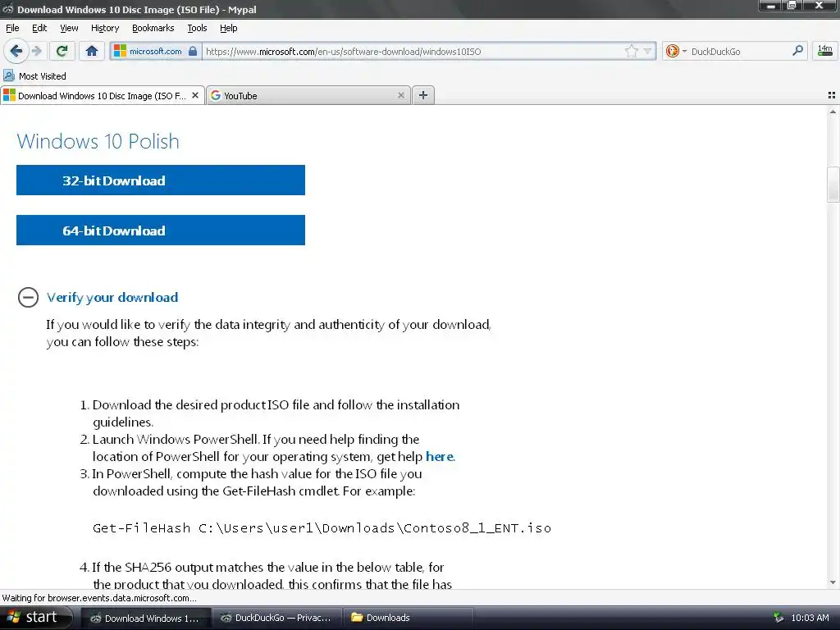Screen dimensions: 840x630
Task: Open the Windows start button
Action: (34, 618)
